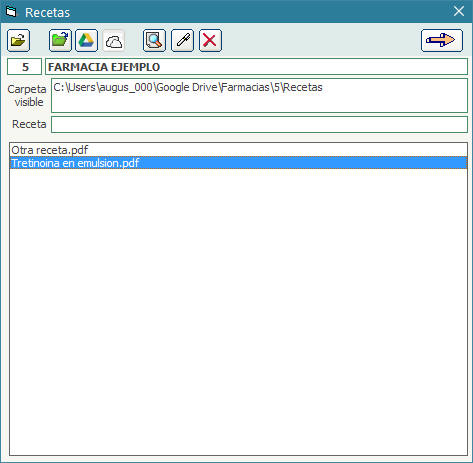Click the Carpeta visible path text box
Screen dimensions: 473x463
(259, 96)
